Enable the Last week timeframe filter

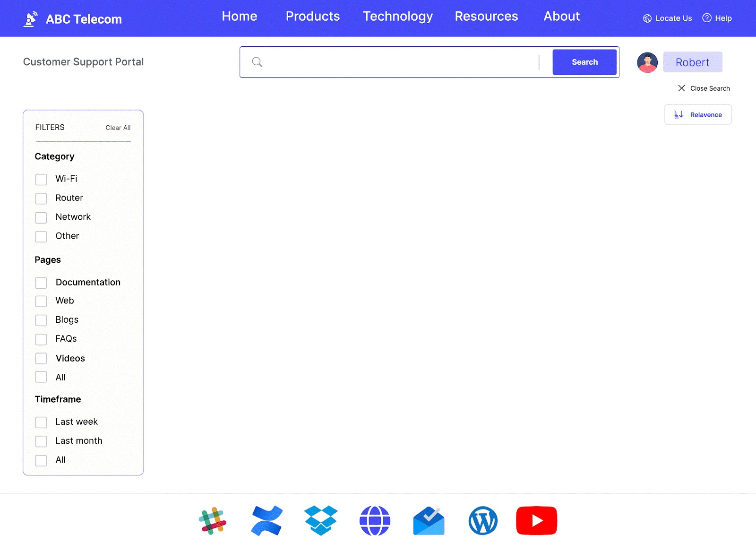(41, 422)
